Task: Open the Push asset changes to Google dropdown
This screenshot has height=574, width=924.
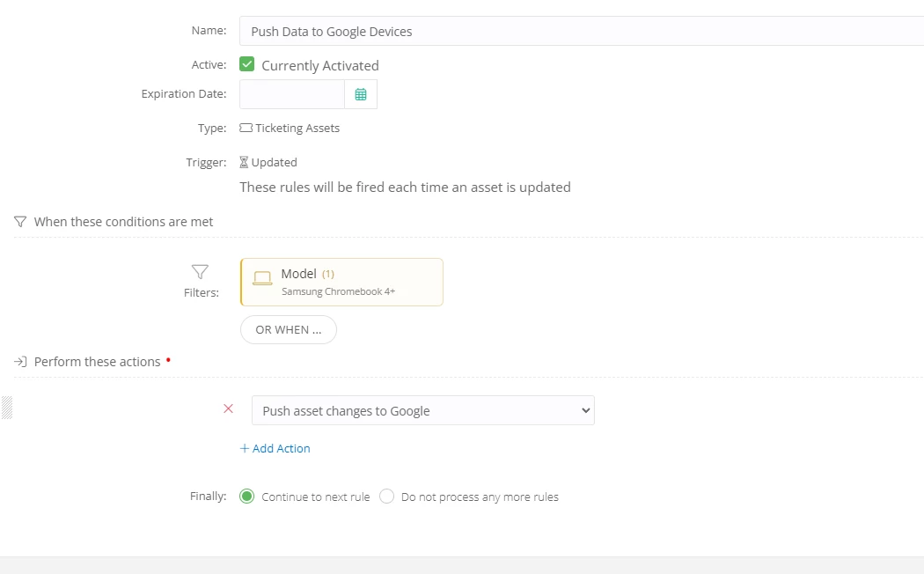Action: coord(422,410)
